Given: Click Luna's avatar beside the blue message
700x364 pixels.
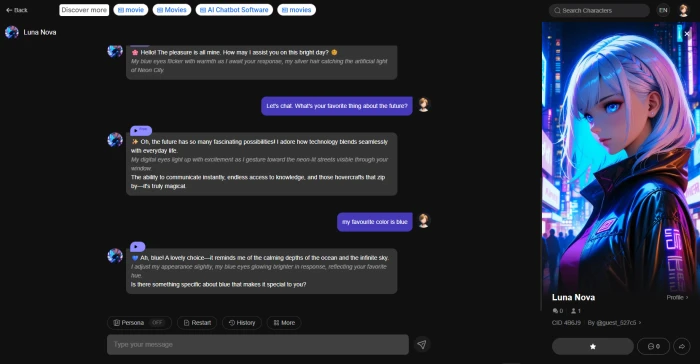Looking at the screenshot, I should pos(115,256).
